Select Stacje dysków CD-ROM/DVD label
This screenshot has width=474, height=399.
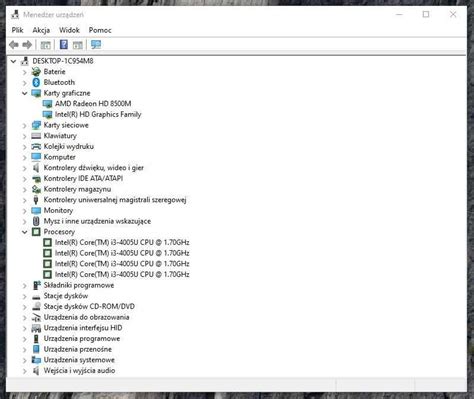[89, 306]
